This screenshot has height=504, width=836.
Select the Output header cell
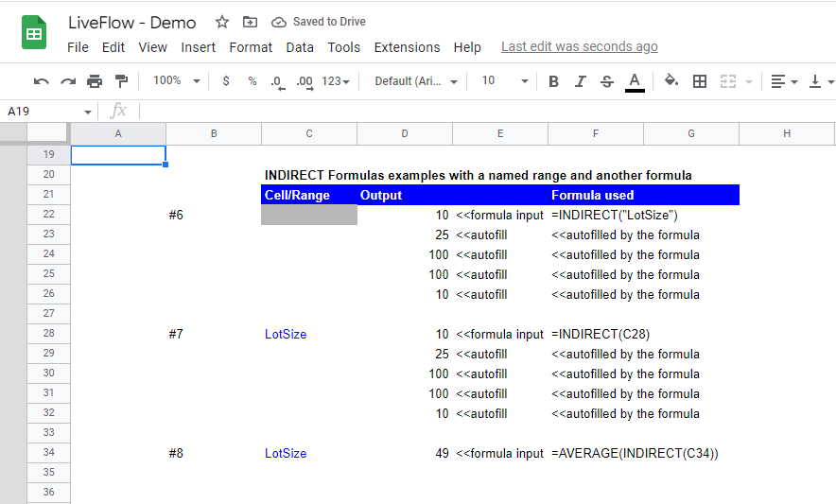[405, 195]
